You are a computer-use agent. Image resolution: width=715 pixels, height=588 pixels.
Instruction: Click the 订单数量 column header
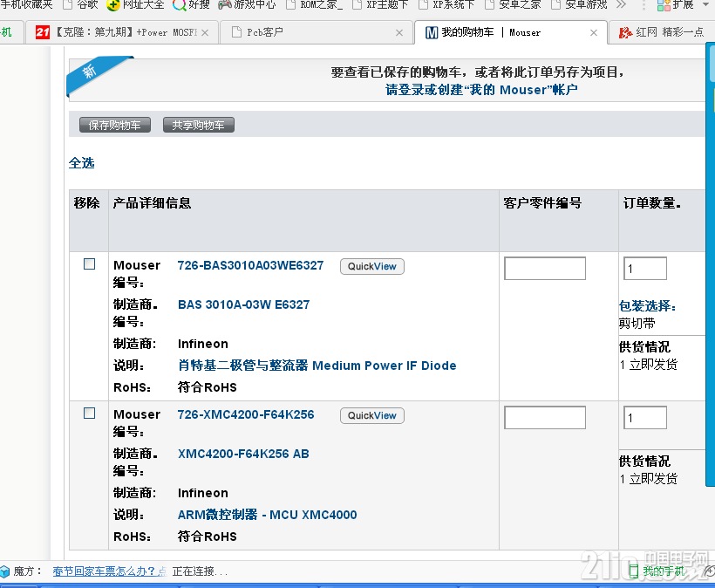click(x=652, y=203)
